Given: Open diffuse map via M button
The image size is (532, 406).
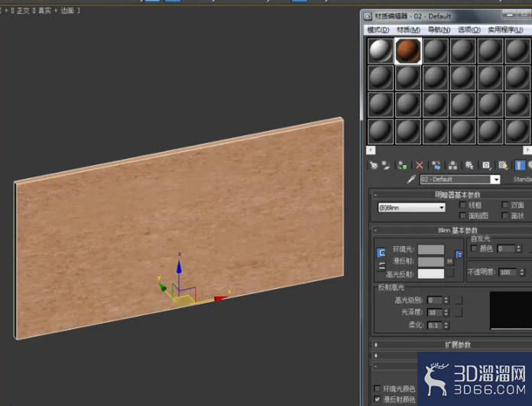Looking at the screenshot, I should (450, 261).
